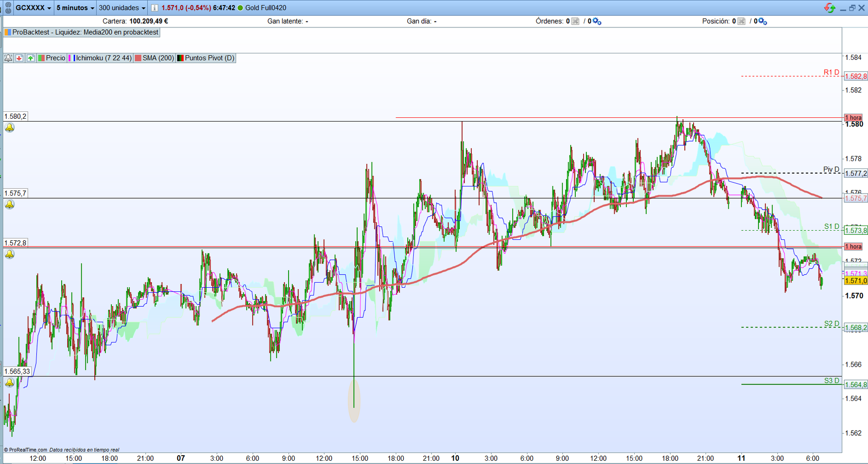Viewport: 868px width, 464px height.
Task: Click the red down-arrow sell icon
Action: tap(19, 58)
